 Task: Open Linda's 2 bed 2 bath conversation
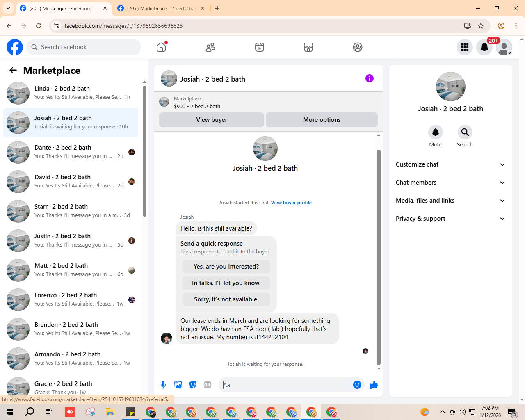(71, 93)
